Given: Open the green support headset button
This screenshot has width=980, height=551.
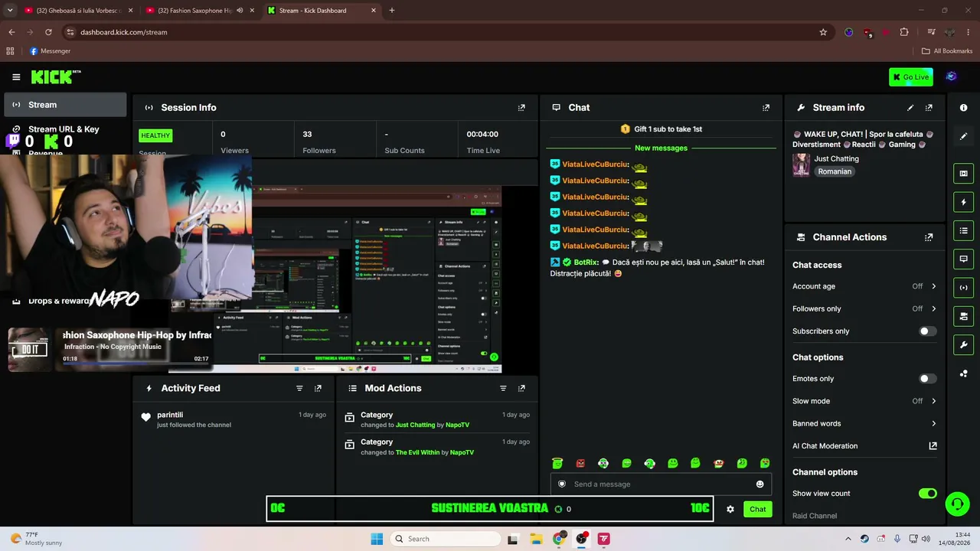Looking at the screenshot, I should point(957,504).
